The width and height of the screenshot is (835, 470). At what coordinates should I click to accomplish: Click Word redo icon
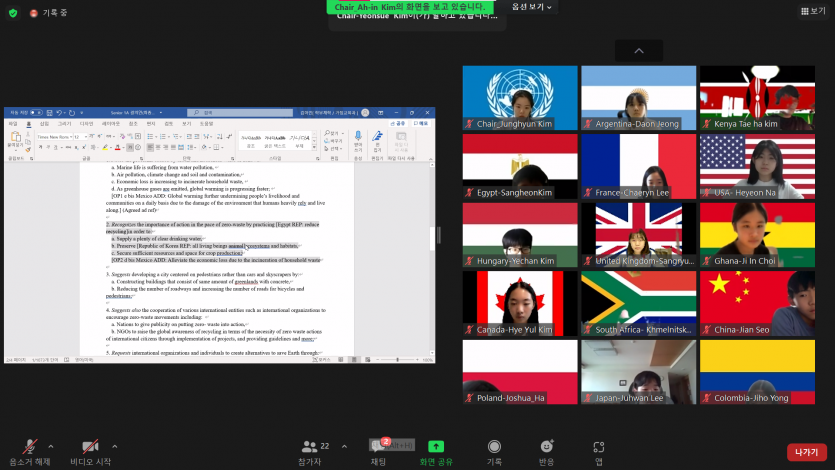[72, 112]
